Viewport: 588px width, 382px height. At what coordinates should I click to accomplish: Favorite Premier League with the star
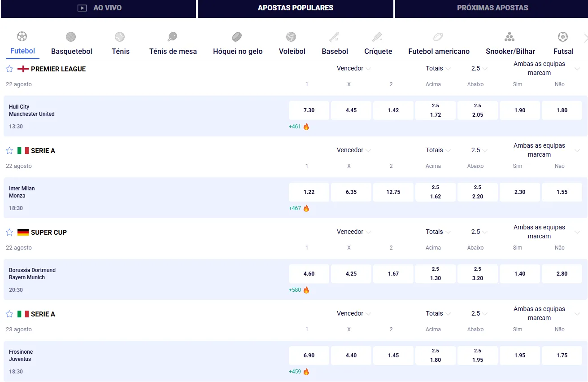click(x=9, y=69)
